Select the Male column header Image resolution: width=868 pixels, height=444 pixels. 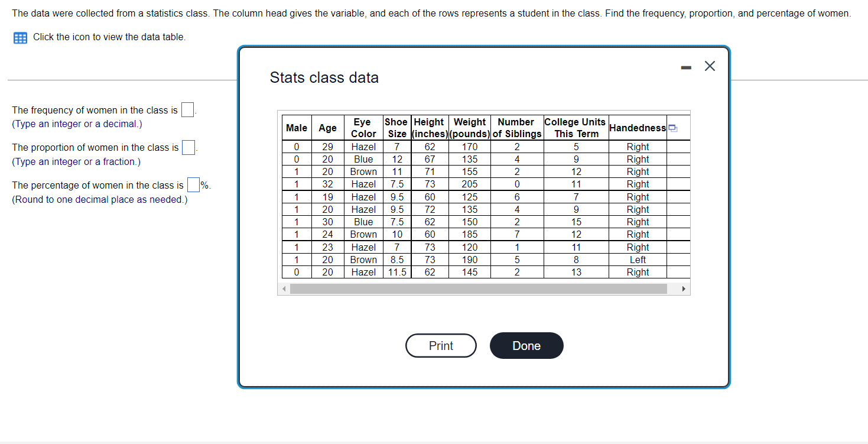click(296, 127)
